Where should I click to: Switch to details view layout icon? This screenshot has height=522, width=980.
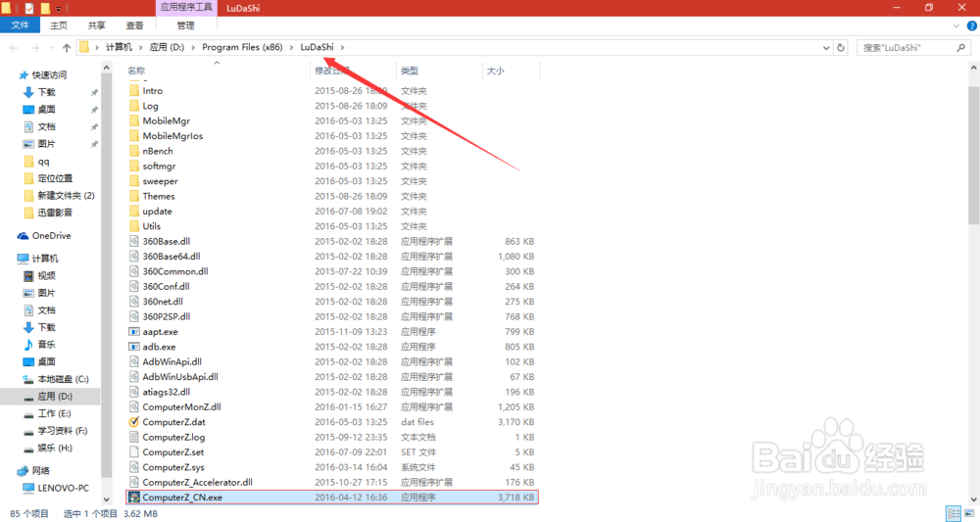[x=954, y=514]
